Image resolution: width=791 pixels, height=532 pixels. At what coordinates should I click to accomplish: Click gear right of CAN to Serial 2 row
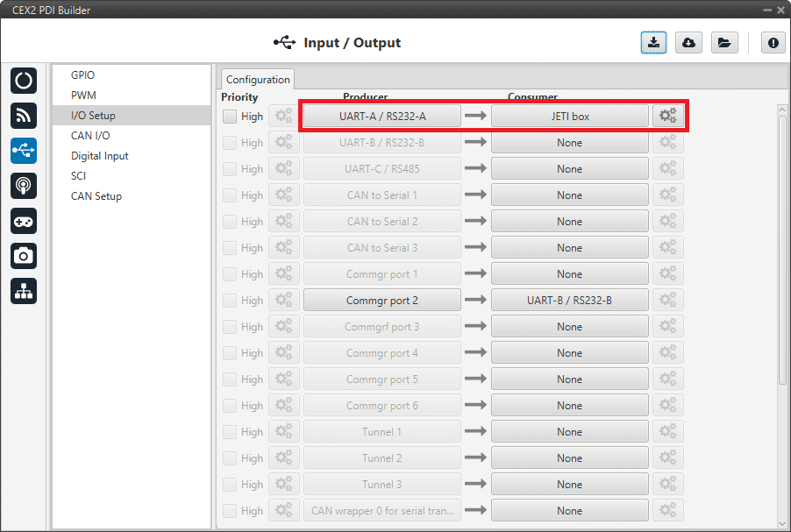point(668,221)
